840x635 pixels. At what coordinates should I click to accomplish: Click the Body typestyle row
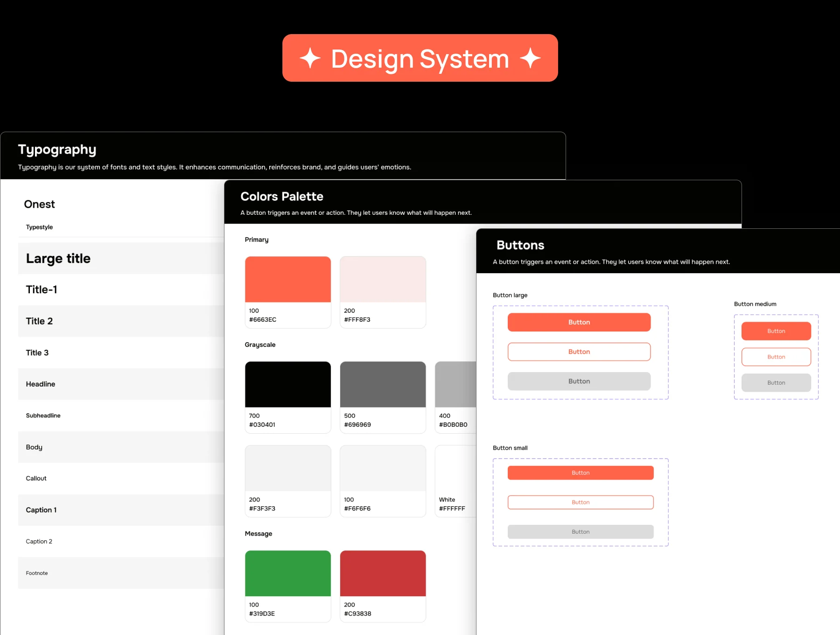[x=121, y=447]
